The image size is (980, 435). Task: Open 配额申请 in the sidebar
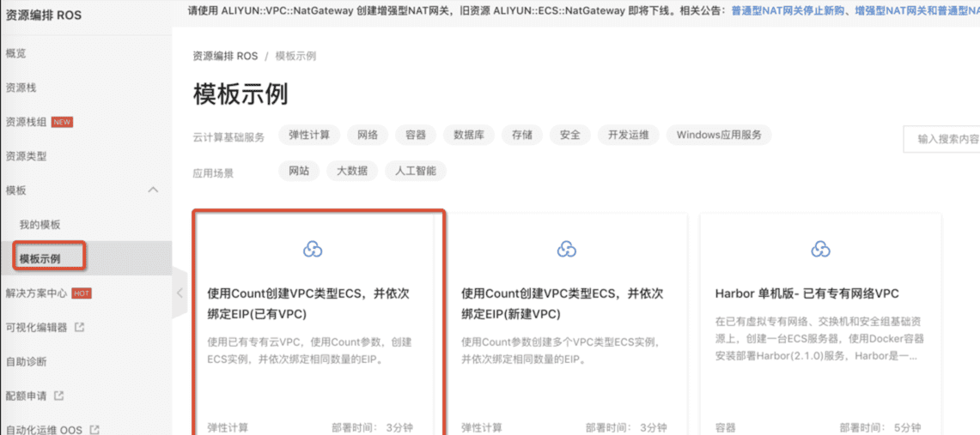click(26, 396)
